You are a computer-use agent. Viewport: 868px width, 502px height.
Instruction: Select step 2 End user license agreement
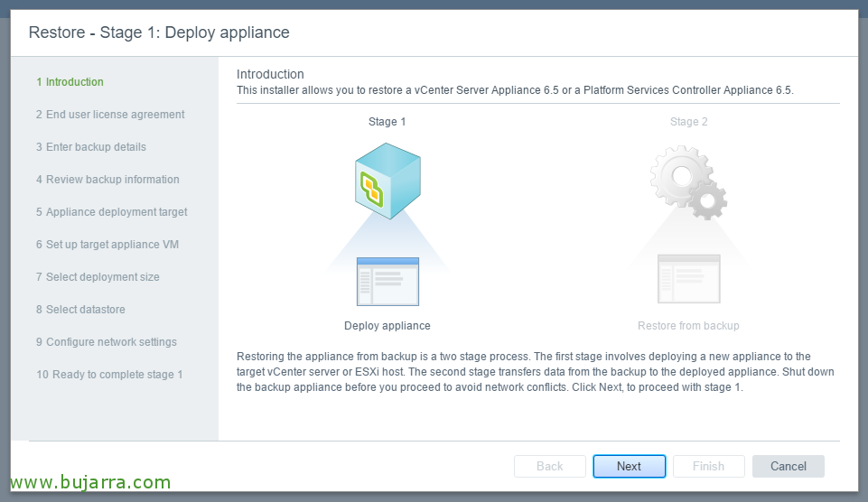[x=110, y=115]
